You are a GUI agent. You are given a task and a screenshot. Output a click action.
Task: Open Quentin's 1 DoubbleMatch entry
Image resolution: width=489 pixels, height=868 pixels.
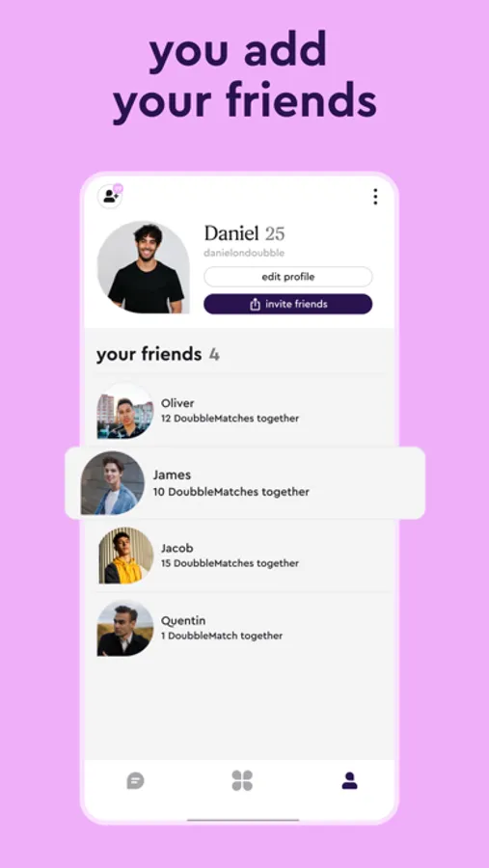pos(244,628)
